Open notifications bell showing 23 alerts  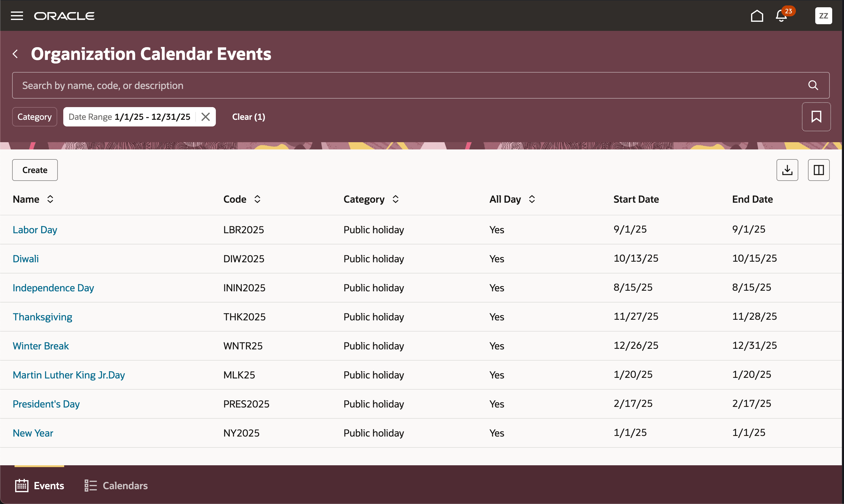point(780,16)
